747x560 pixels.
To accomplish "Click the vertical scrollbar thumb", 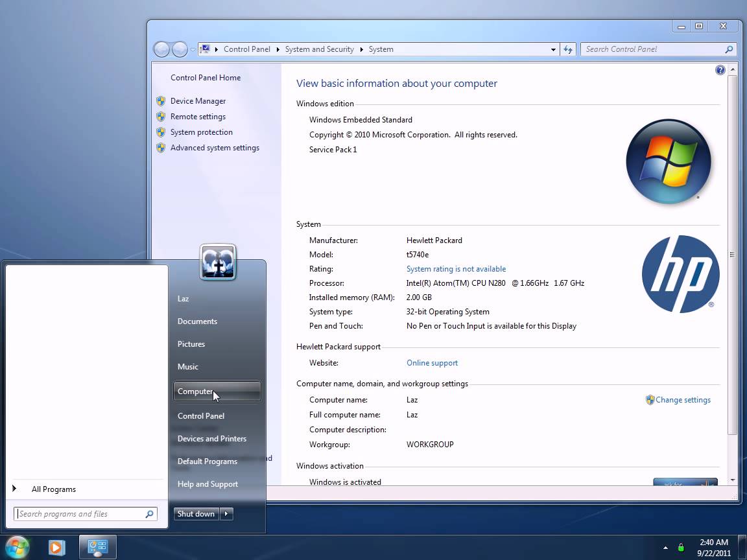I will pos(732,254).
